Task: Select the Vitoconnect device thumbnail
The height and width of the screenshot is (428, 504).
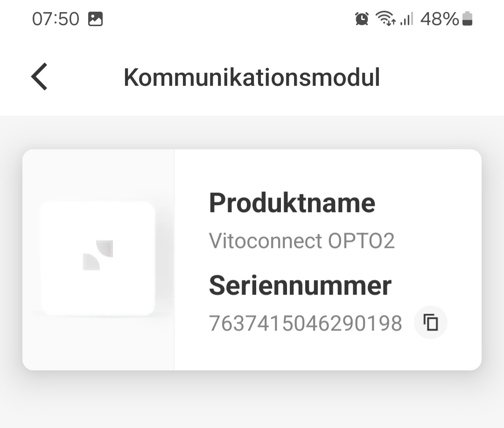Action: pyautogui.click(x=98, y=258)
